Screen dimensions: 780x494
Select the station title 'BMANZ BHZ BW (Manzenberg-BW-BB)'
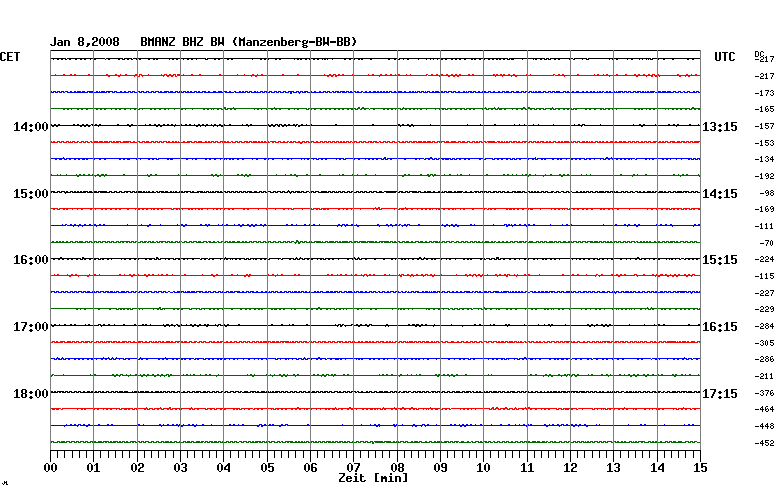pos(249,42)
